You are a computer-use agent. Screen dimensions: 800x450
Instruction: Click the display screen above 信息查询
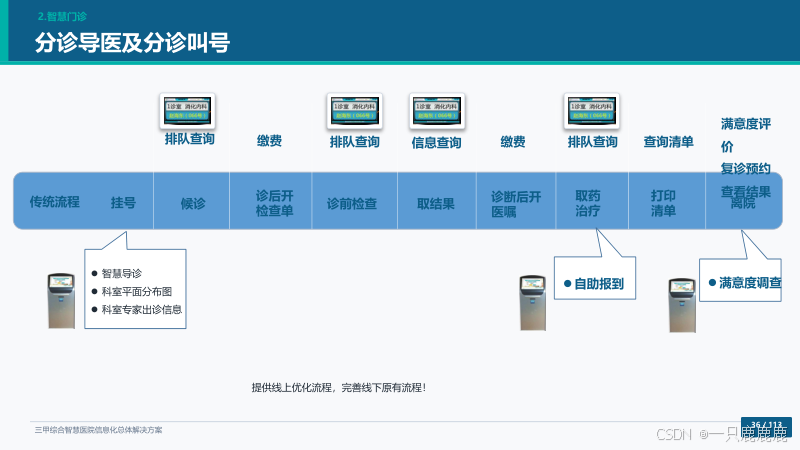[437, 111]
